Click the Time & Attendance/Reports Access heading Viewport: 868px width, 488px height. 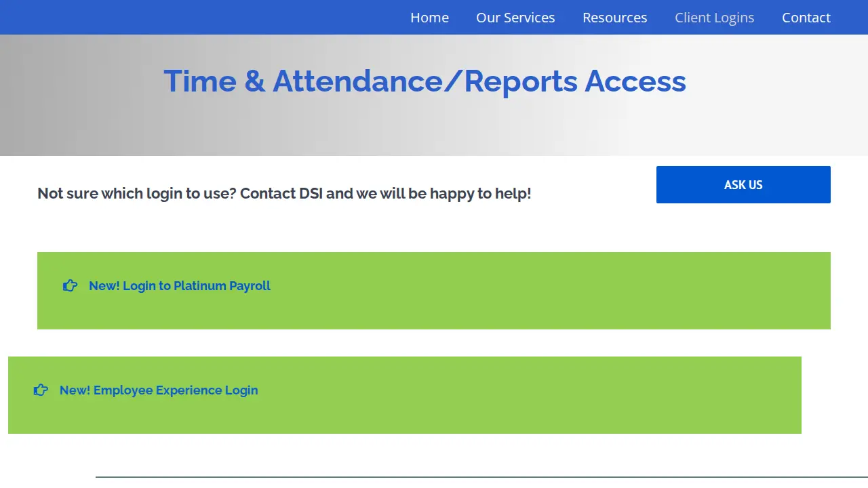click(425, 81)
